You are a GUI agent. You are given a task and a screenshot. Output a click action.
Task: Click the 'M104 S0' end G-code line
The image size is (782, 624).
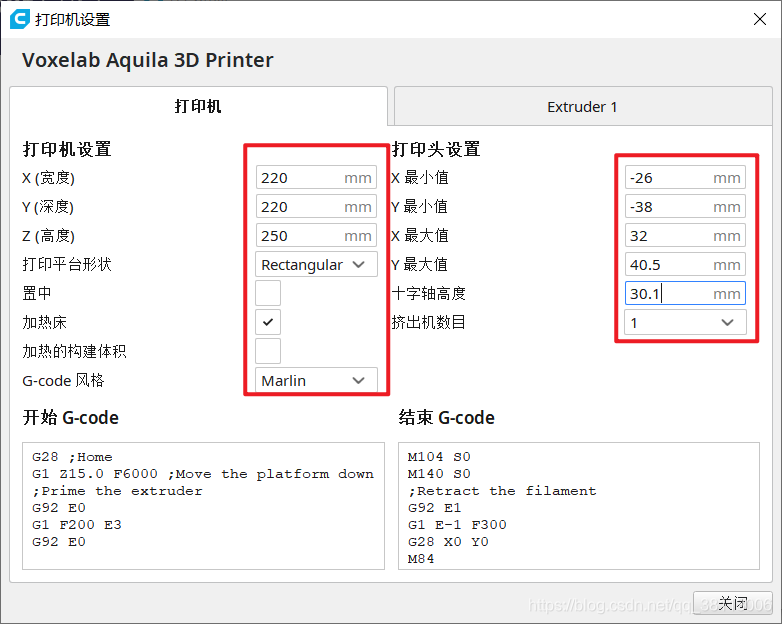click(439, 457)
